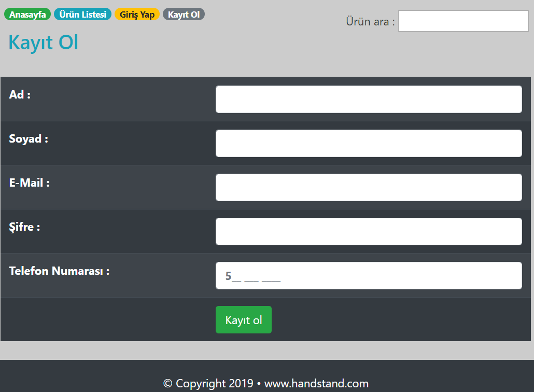
Task: Focus the Ürün ara search box
Action: tap(463, 21)
